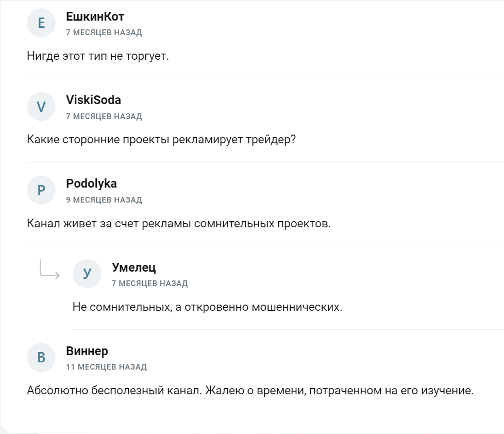
Task: Click the Виннер avatar with letter В
Action: coord(41,358)
